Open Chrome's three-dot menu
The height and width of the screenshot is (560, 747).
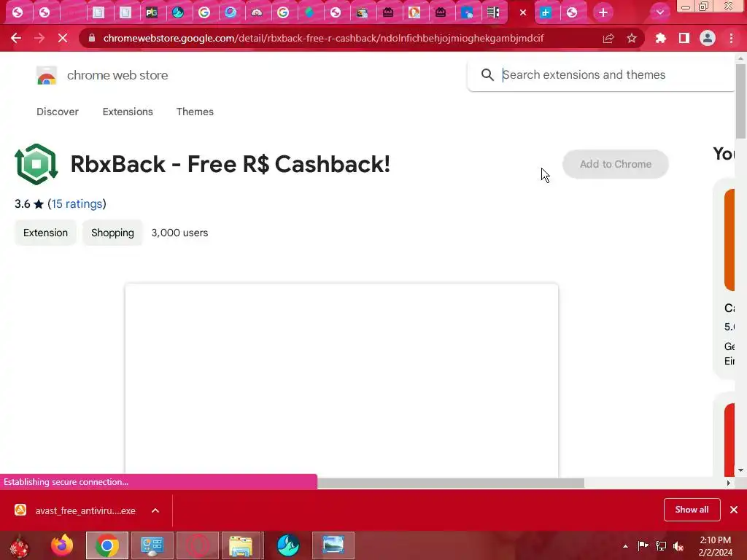(731, 38)
